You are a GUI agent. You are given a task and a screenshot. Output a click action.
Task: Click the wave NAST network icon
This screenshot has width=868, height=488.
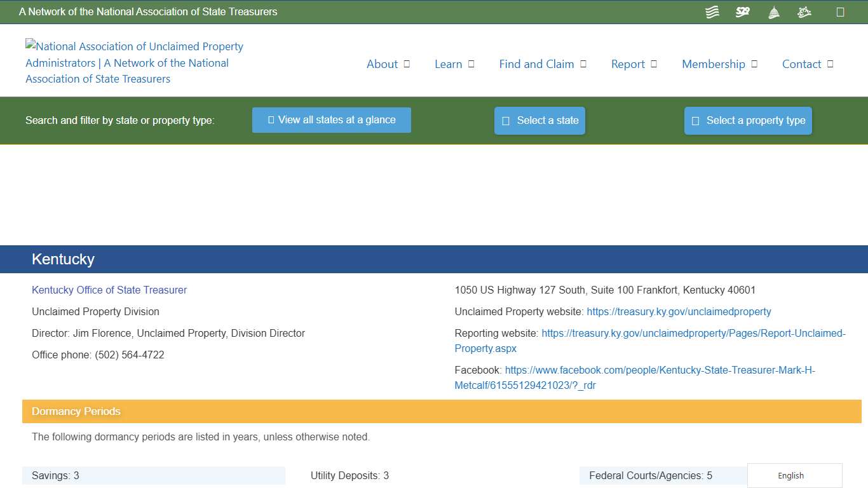tap(712, 11)
